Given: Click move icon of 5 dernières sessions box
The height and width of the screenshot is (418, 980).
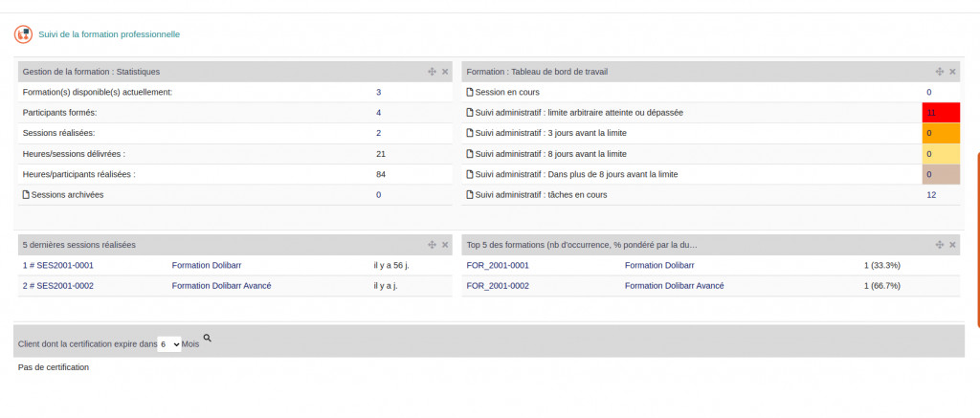Looking at the screenshot, I should pyautogui.click(x=432, y=245).
